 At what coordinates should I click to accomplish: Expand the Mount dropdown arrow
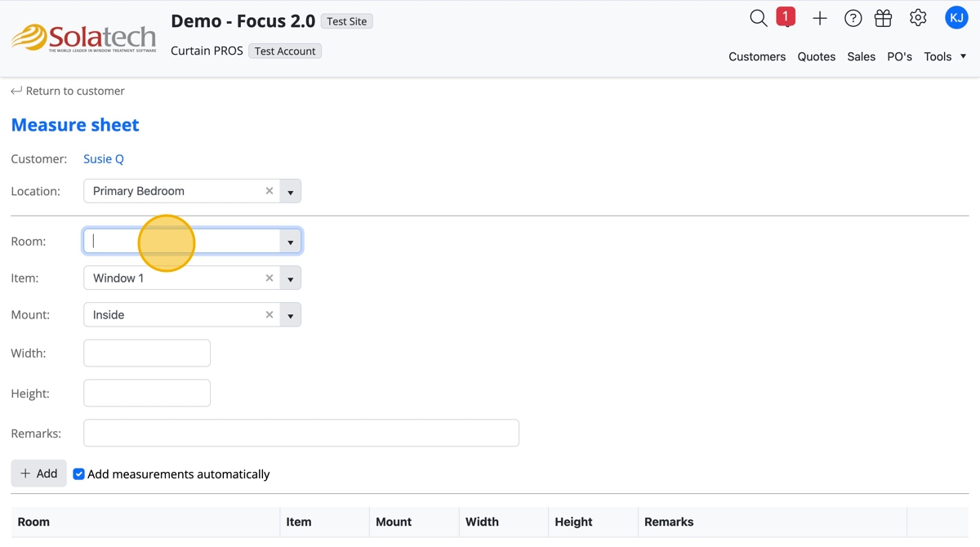291,315
